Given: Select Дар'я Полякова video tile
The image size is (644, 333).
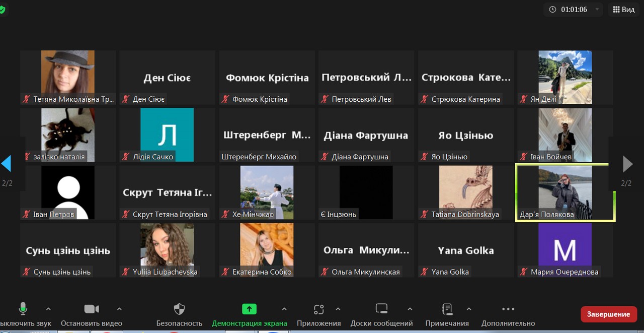Looking at the screenshot, I should click(565, 192).
